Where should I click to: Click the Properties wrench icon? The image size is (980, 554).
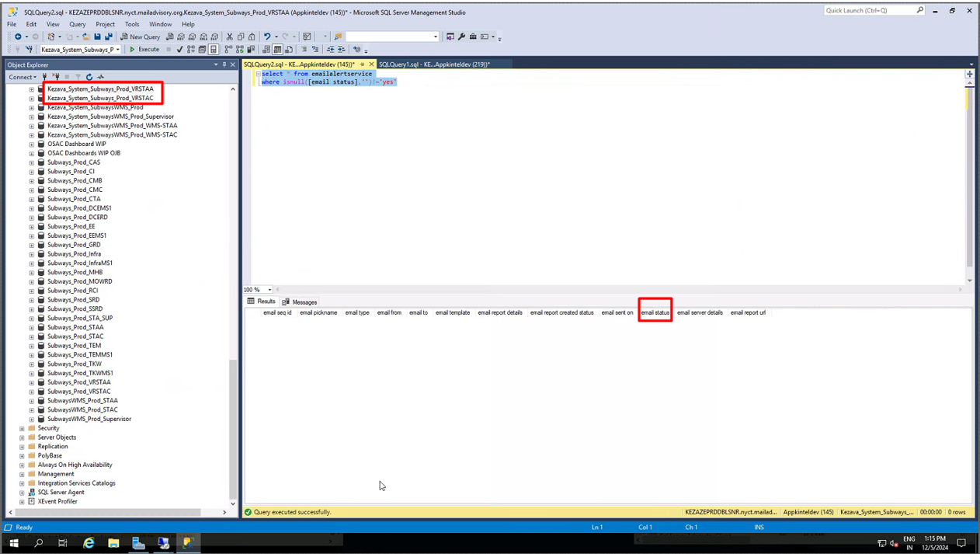pyautogui.click(x=461, y=37)
